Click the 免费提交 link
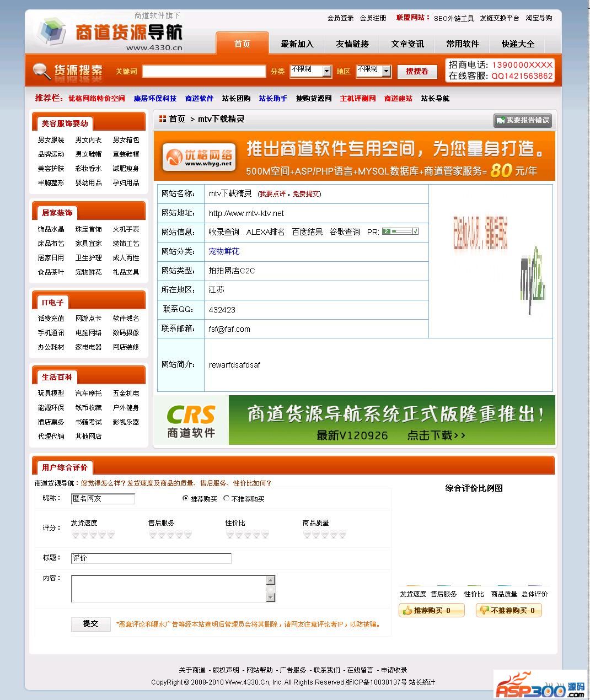The image size is (590, 700). tap(305, 194)
